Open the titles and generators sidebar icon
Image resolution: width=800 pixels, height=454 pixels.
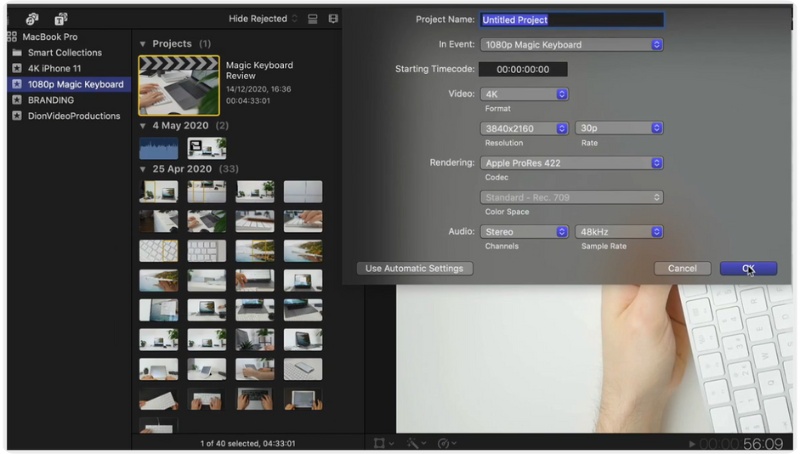(x=61, y=19)
